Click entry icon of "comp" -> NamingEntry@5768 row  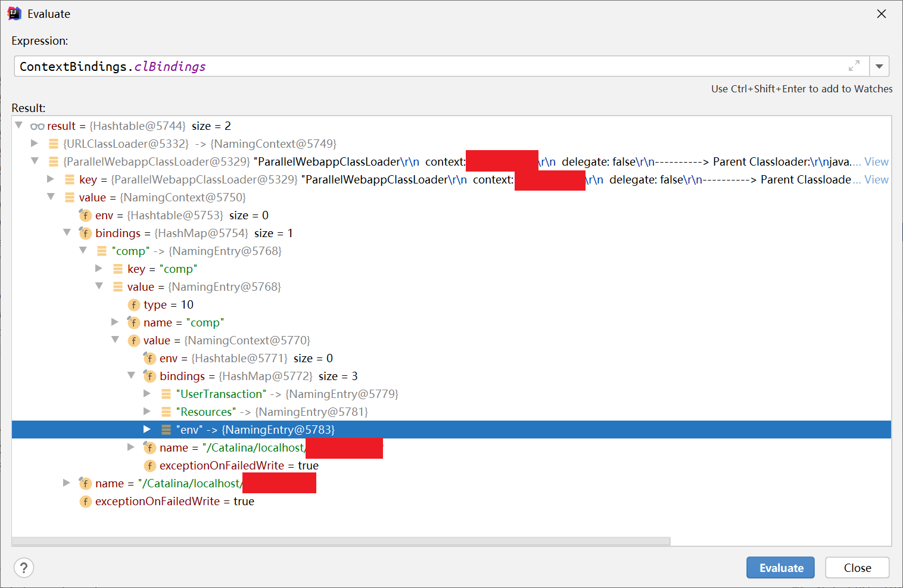(102, 251)
